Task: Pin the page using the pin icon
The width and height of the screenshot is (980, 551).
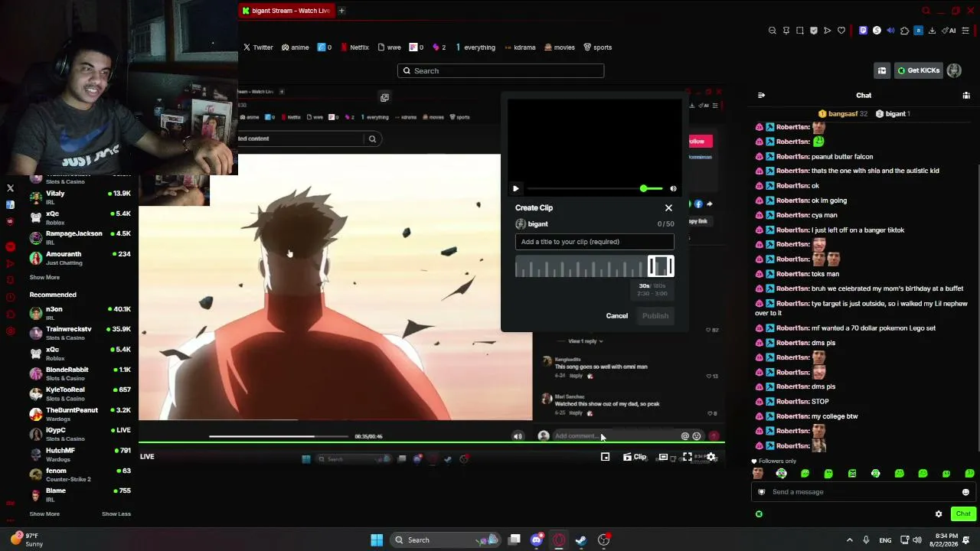Action: tap(786, 31)
